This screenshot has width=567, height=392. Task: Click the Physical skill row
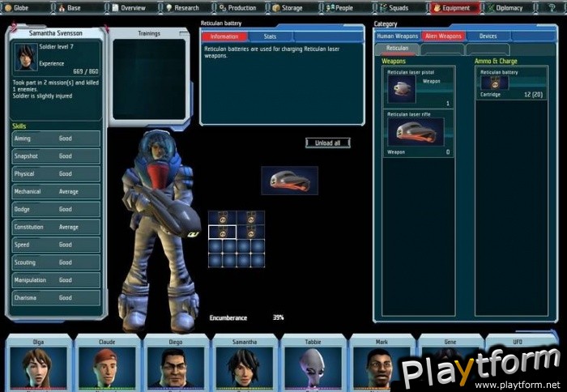click(x=56, y=174)
